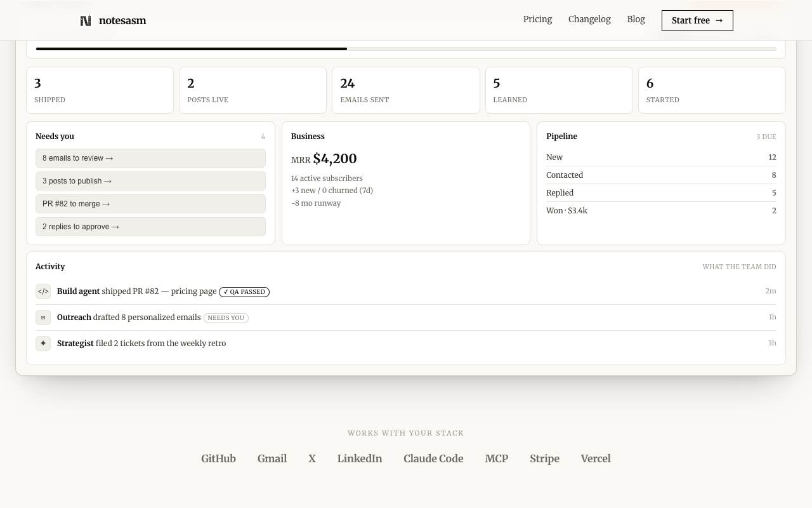Viewport: 812px width, 508px height.
Task: Click the Claude Code integration name
Action: 433,458
